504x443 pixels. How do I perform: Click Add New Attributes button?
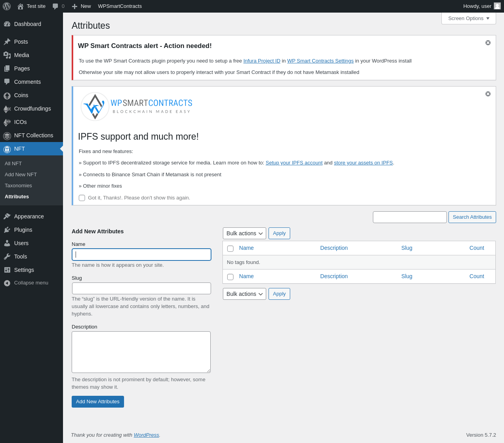tap(98, 402)
